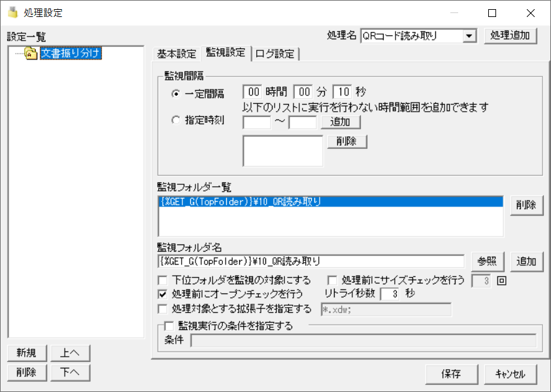Click the 下へ button
Image resolution: width=551 pixels, height=392 pixels.
click(x=71, y=372)
